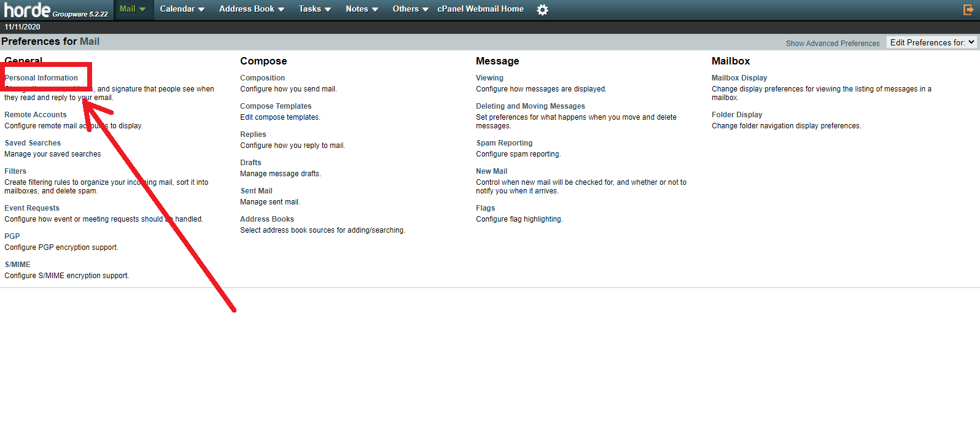Open the Folder Display settings
This screenshot has width=980, height=447.
coord(737,115)
